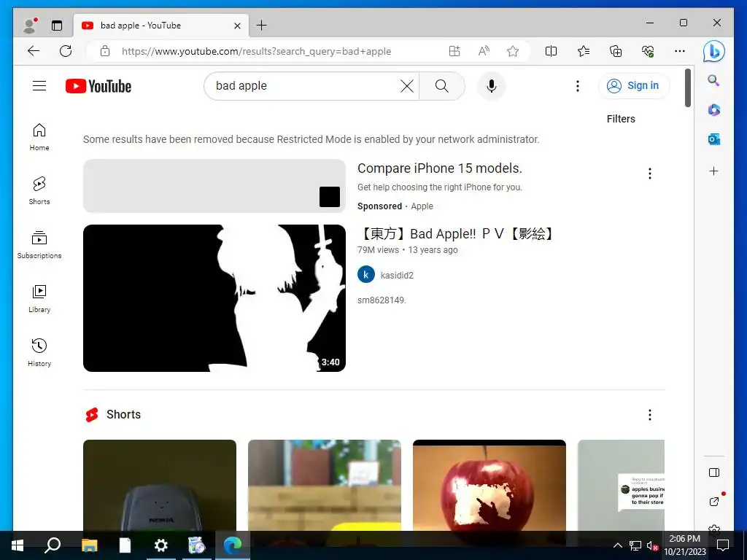Add page to favorites star

(x=513, y=52)
